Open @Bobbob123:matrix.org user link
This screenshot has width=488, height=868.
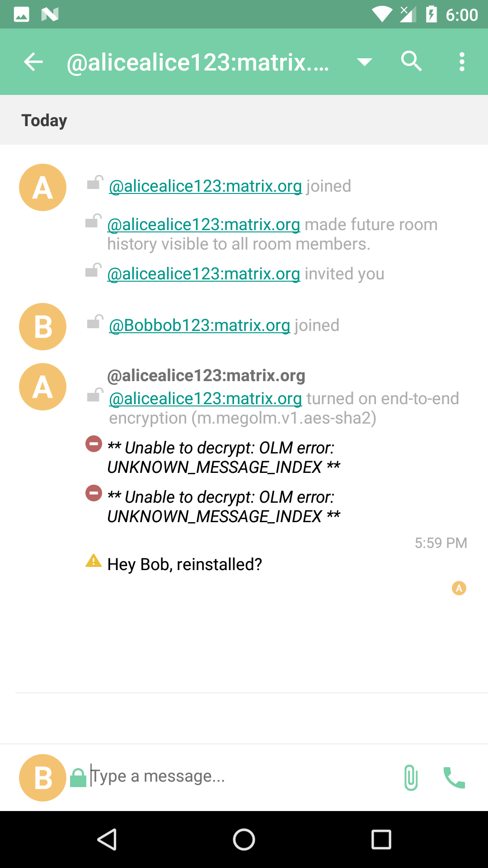(200, 325)
